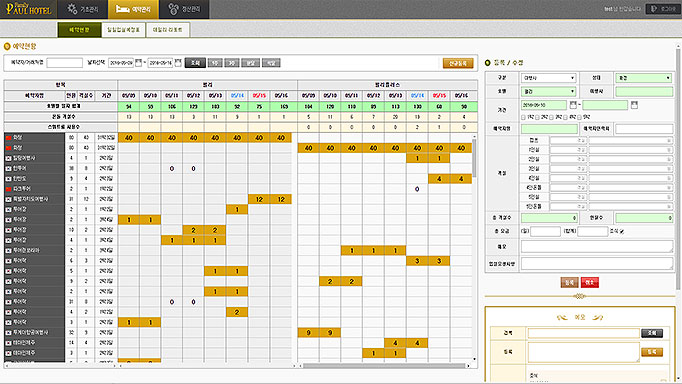Click the red flag icon in the second grid row
Screen dimensions: 682x384
click(x=8, y=148)
